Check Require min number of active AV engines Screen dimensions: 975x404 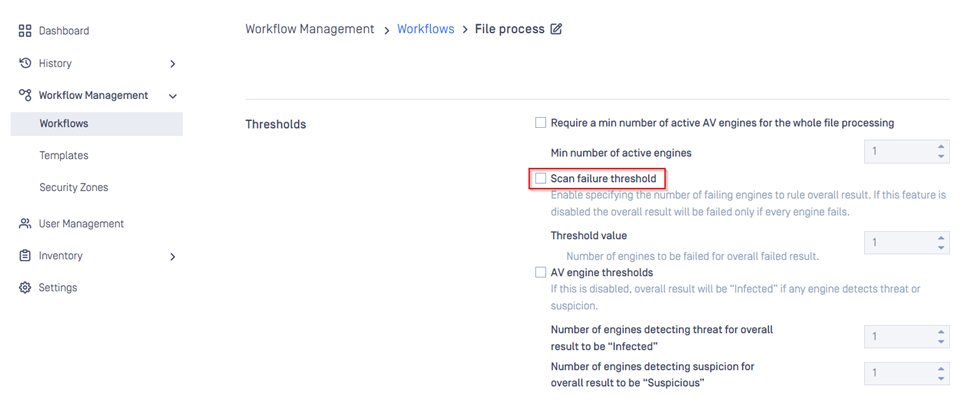[541, 123]
